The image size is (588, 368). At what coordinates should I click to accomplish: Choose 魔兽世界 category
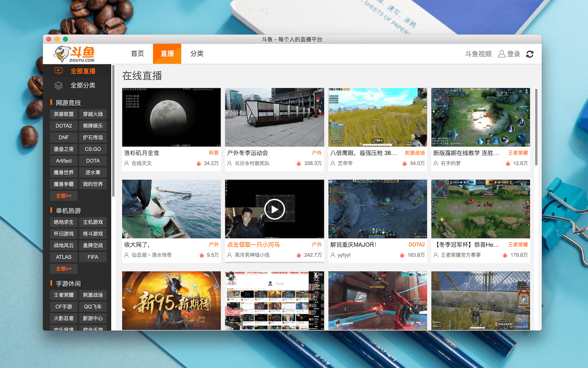[x=64, y=173]
